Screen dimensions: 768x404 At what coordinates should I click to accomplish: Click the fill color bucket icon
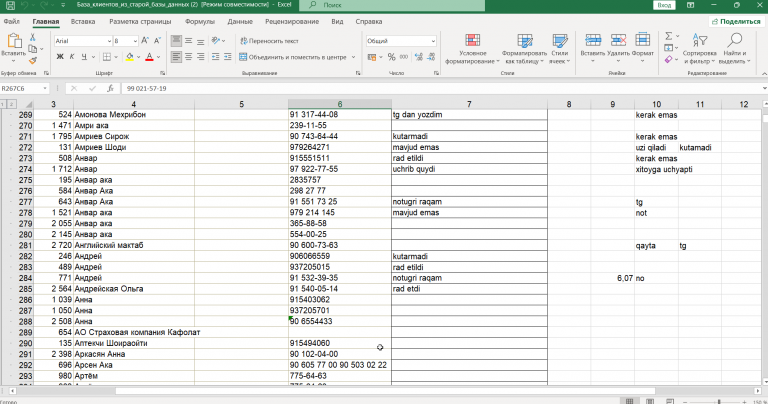(129, 57)
